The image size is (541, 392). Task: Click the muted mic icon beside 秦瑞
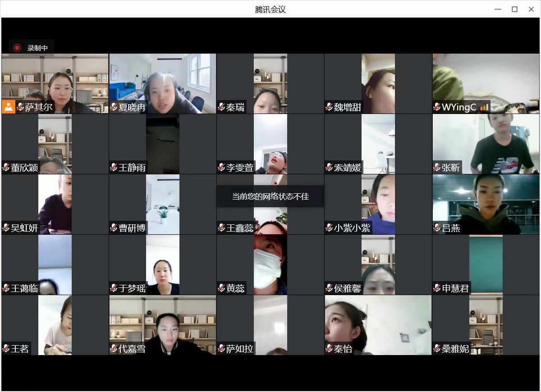coord(221,107)
